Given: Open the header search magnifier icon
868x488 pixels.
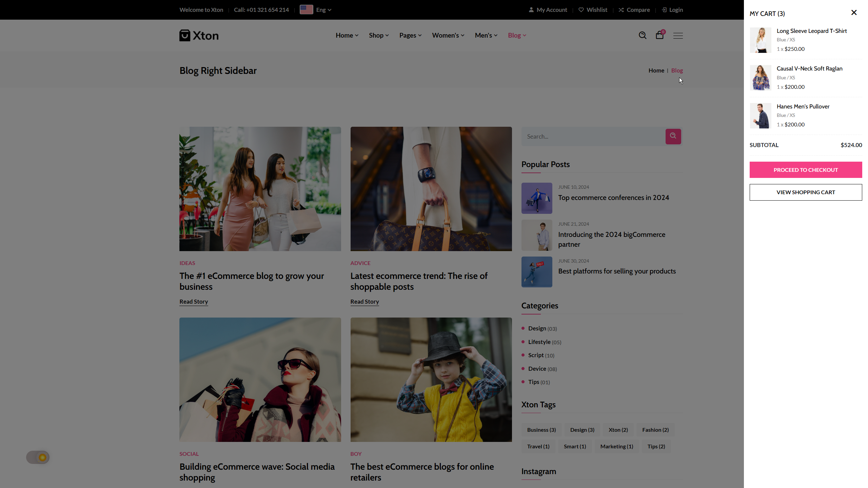Looking at the screenshot, I should pyautogui.click(x=642, y=35).
